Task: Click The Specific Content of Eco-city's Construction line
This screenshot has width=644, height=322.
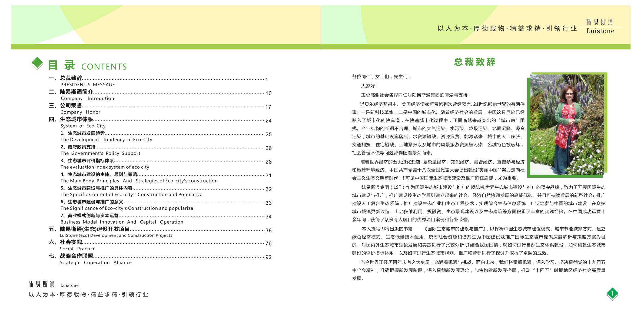Action: pos(131,195)
